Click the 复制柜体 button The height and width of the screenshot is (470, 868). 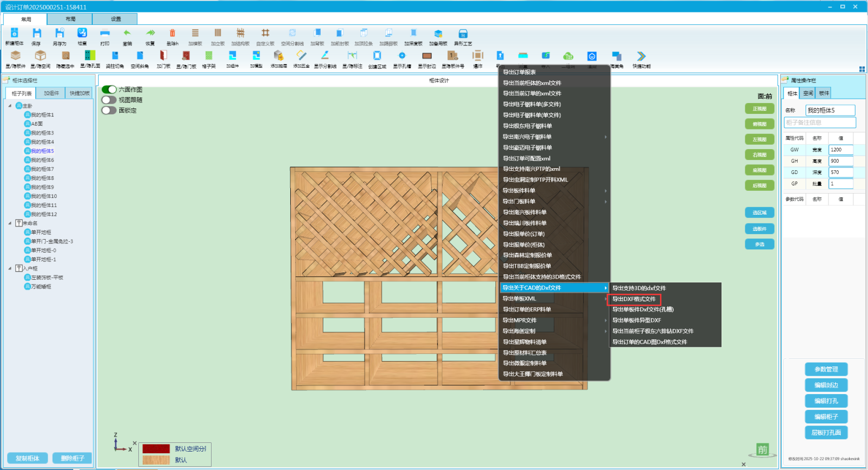(27, 458)
